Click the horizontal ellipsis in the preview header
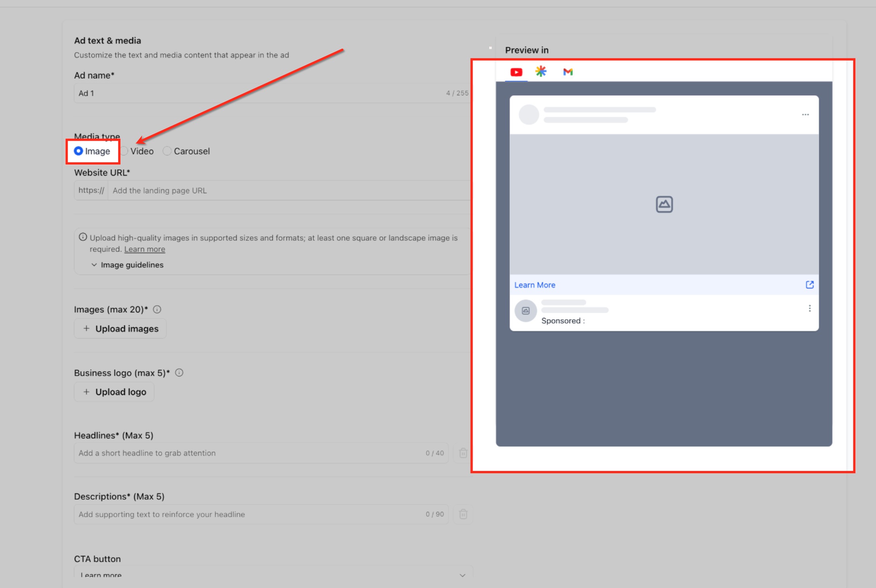The image size is (876, 588). tap(805, 114)
